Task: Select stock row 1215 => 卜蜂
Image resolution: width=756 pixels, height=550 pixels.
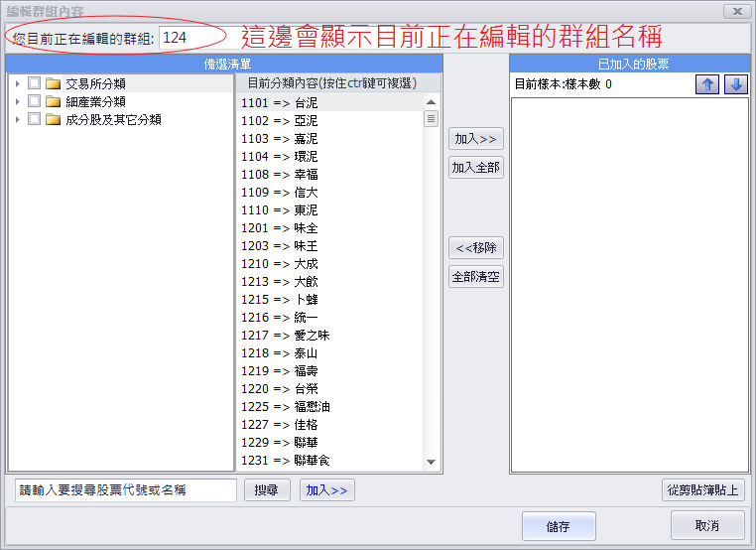Action: tap(330, 299)
